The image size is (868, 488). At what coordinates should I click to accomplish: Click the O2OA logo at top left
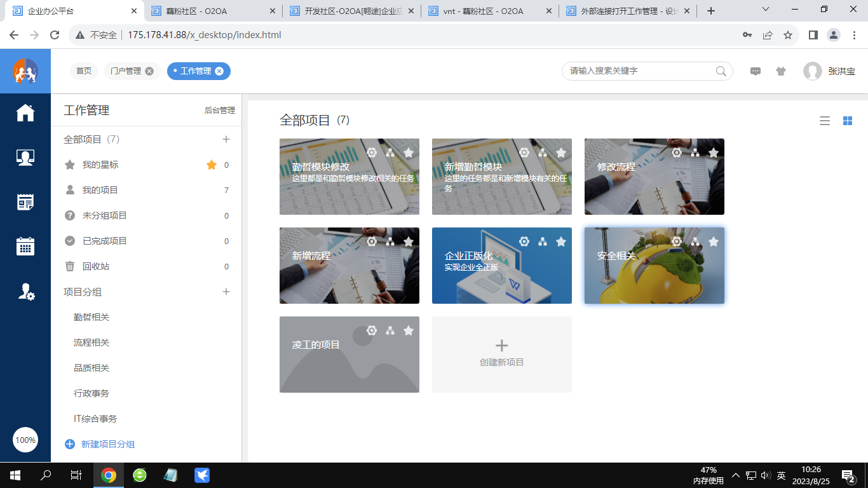pos(25,71)
